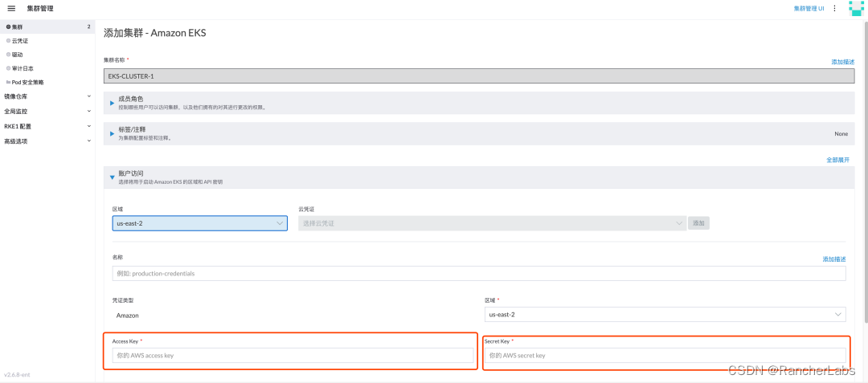Screen dimensions: 868x383
Task: Open the three-dot options menu
Action: (x=835, y=8)
